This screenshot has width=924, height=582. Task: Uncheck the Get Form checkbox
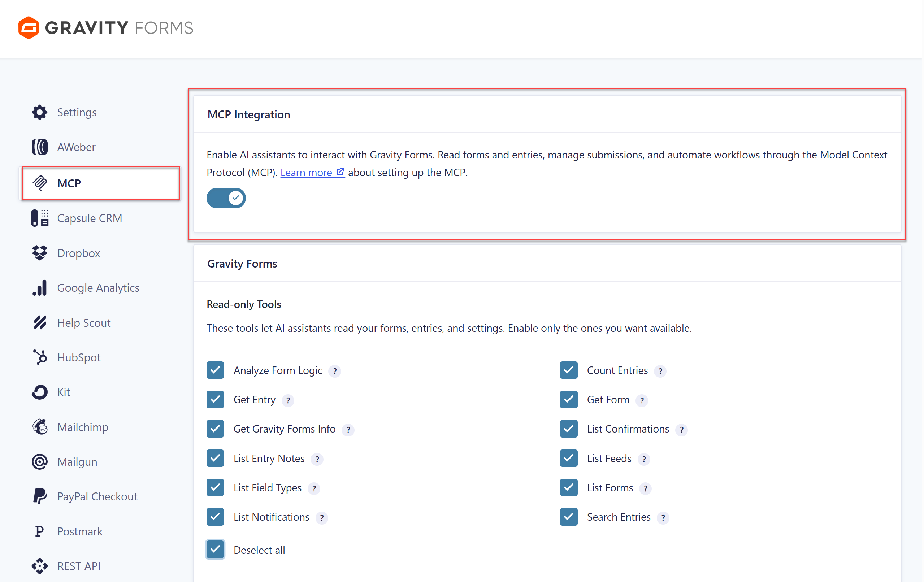click(569, 399)
